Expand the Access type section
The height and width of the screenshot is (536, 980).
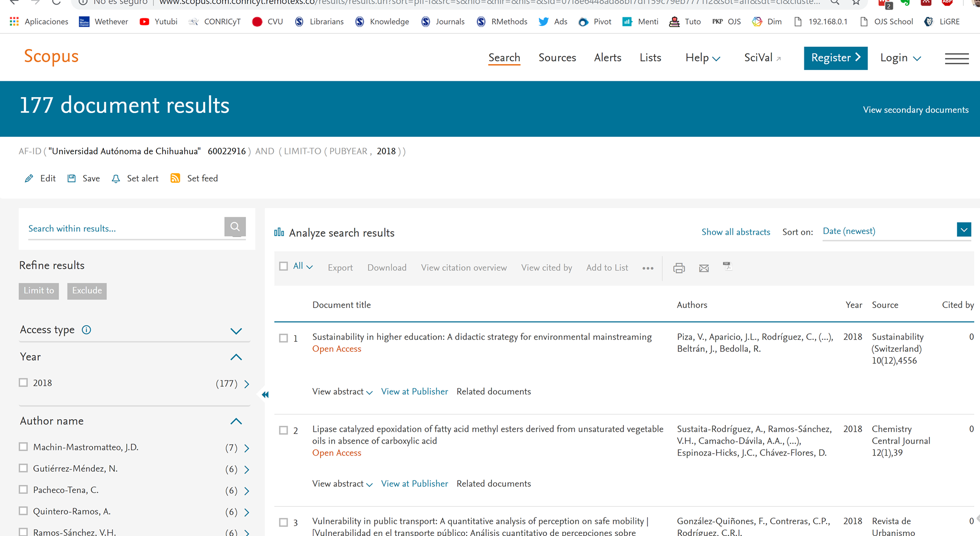pos(236,331)
